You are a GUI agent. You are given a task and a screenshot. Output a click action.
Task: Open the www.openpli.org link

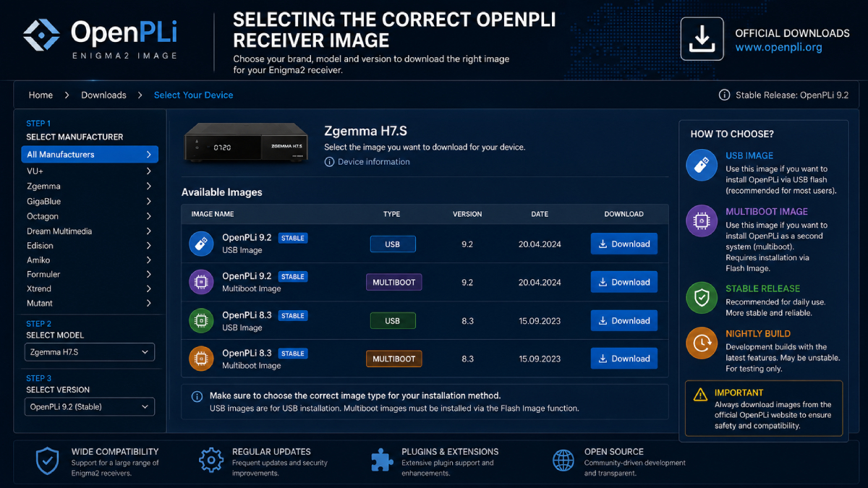click(778, 47)
